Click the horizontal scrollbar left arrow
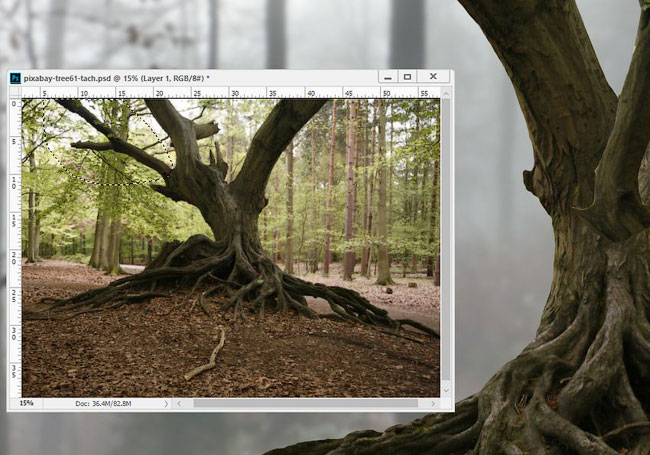650x455 pixels. (x=179, y=404)
